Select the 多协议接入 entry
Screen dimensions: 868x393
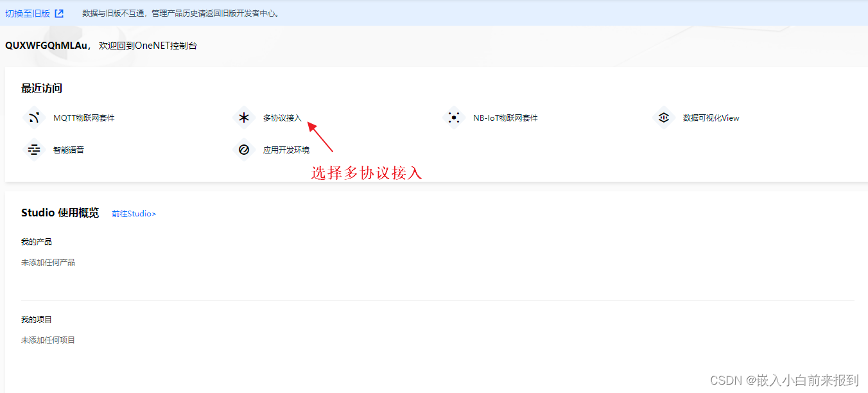(282, 118)
